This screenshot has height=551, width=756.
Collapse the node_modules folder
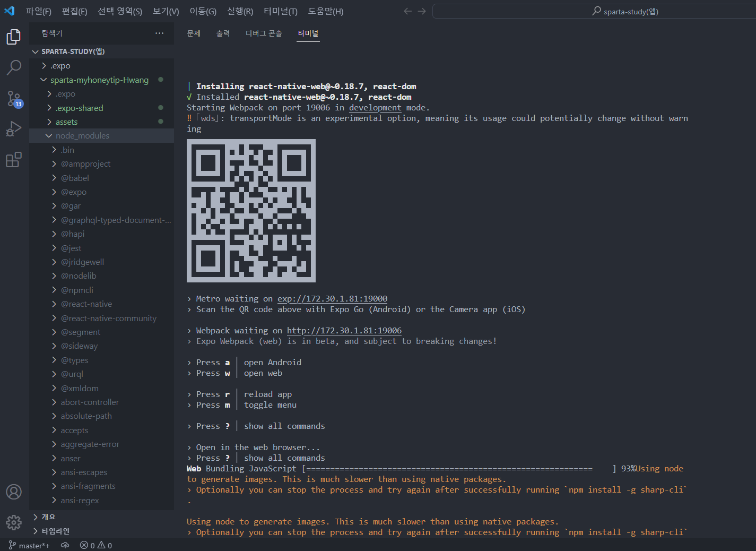101,136
